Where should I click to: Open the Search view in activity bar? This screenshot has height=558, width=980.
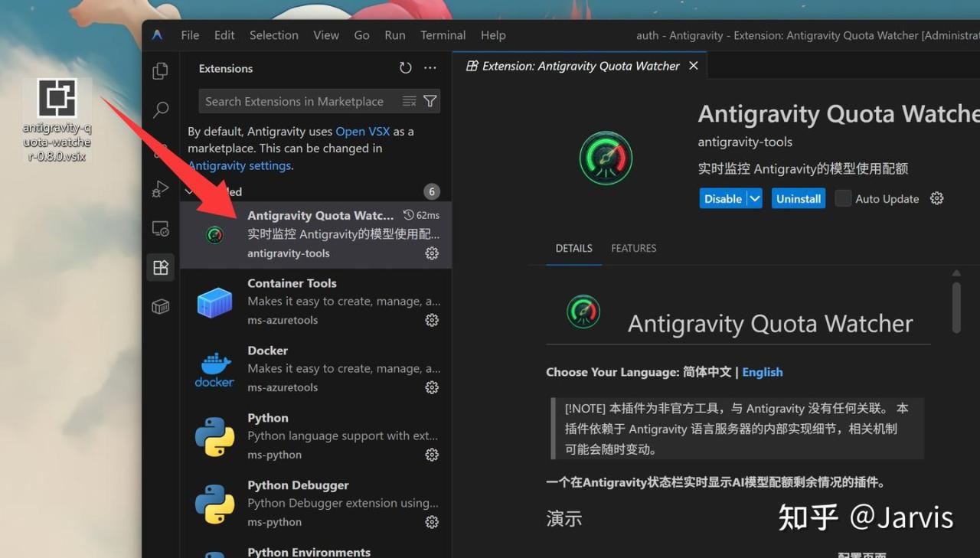(x=160, y=110)
